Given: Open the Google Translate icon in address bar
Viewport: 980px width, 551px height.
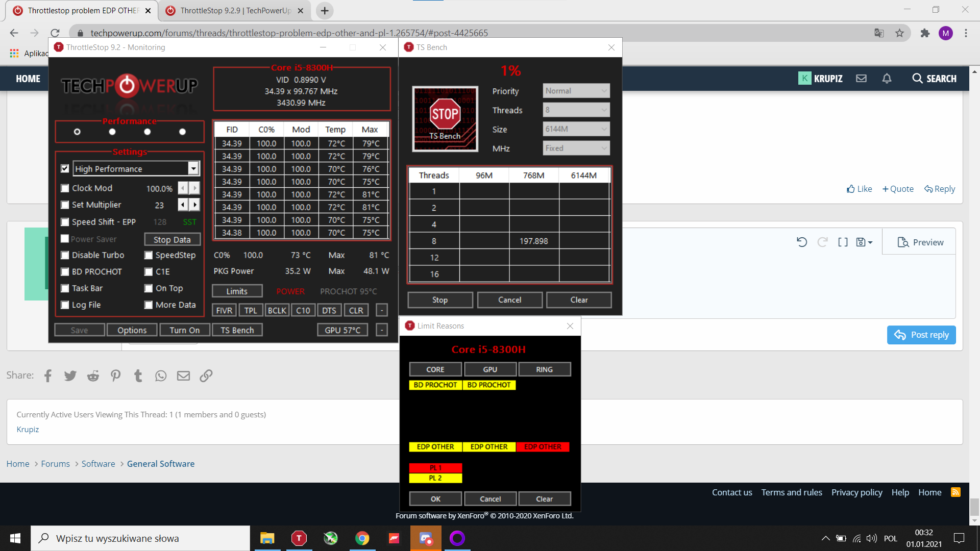Looking at the screenshot, I should point(879,33).
